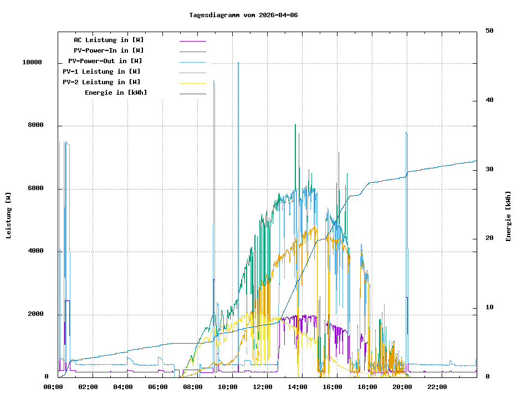532x399 pixels.
Task: Click the 10000 tick on the power axis
Action: point(32,63)
